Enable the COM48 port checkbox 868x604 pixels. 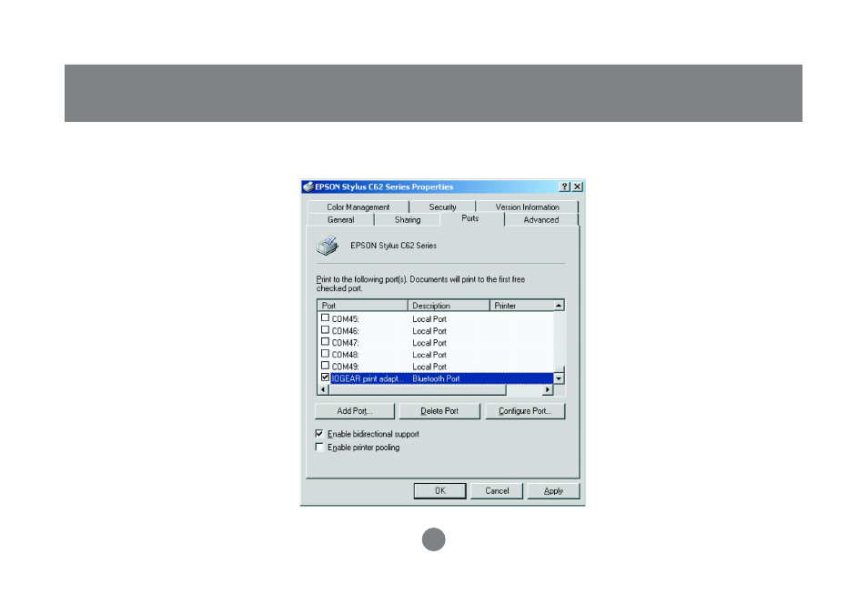325,354
